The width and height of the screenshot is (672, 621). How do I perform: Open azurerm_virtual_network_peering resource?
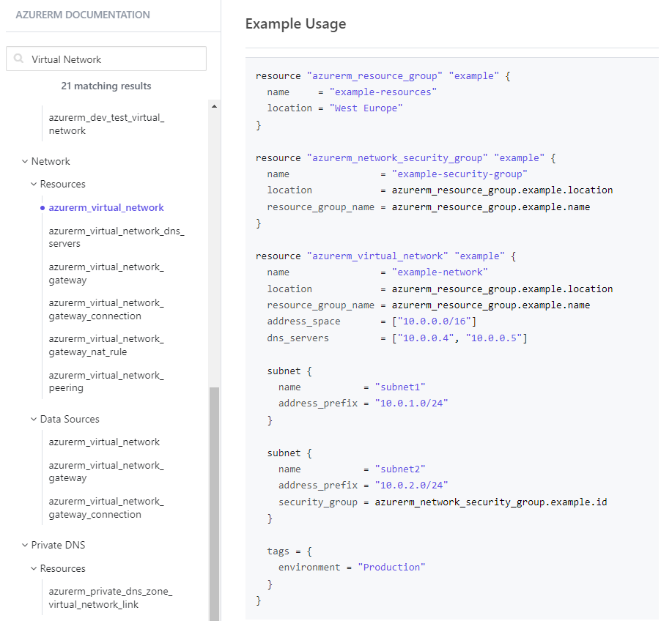(x=106, y=381)
